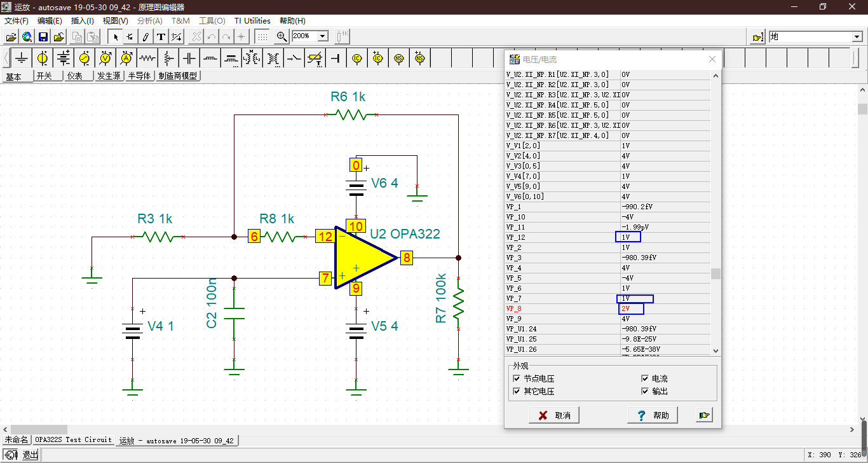Click the last HS marker component icon
The height and width of the screenshot is (463, 868).
(420, 59)
